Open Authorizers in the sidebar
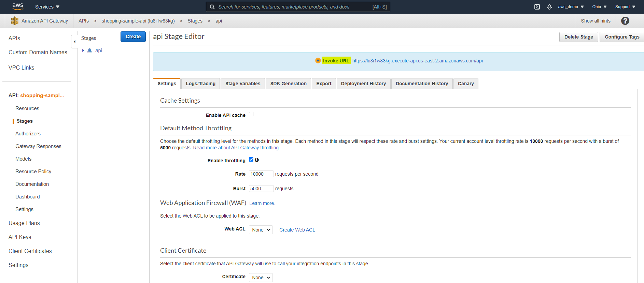The width and height of the screenshot is (644, 283). 28,134
